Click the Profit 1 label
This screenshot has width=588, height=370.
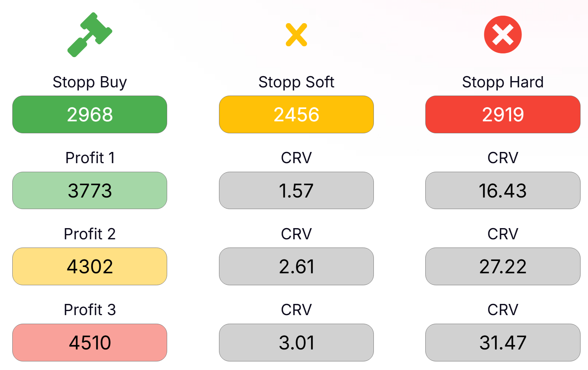(x=90, y=158)
